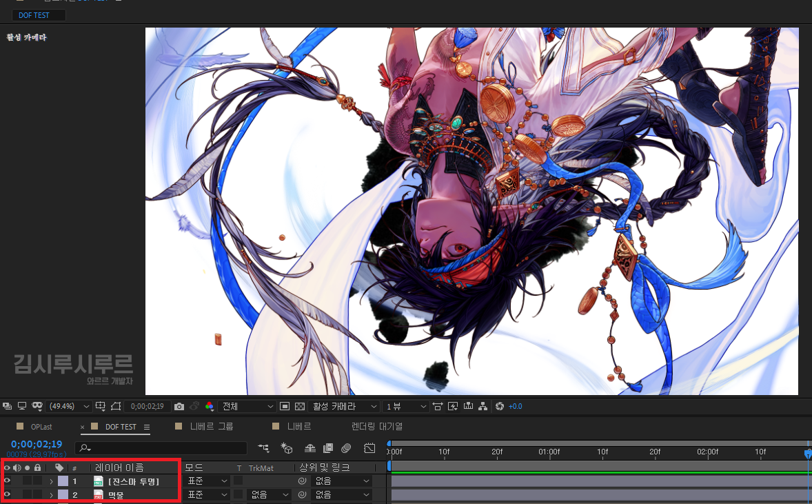The height and width of the screenshot is (504, 812).
Task: Click the parent pick whip for layer 1
Action: [302, 481]
